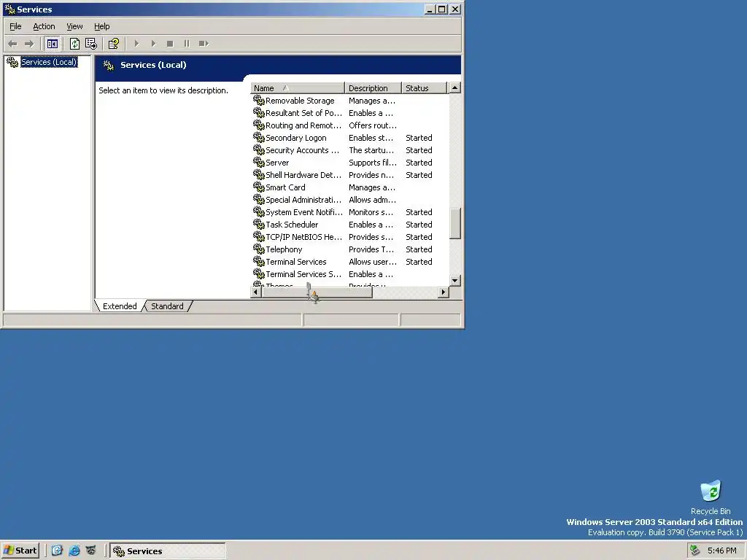This screenshot has width=747, height=560.
Task: Click the Pause Service toolbar icon
Action: tap(187, 44)
